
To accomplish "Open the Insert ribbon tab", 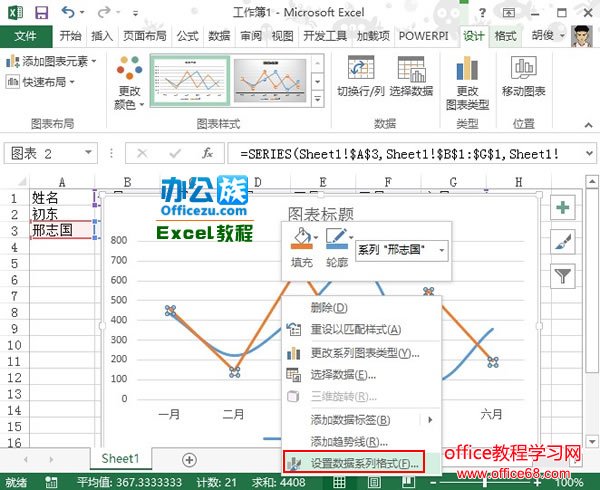I will click(102, 36).
